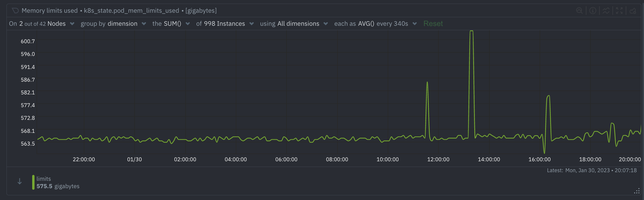Click the 20:00:00 time axis label
This screenshot has height=200, width=644.
[x=630, y=159]
